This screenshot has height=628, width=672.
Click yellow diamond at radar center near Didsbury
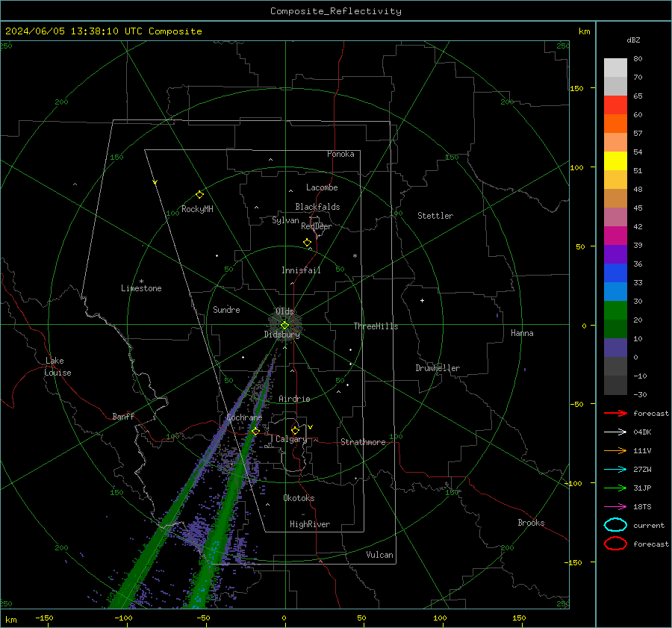pos(284,326)
